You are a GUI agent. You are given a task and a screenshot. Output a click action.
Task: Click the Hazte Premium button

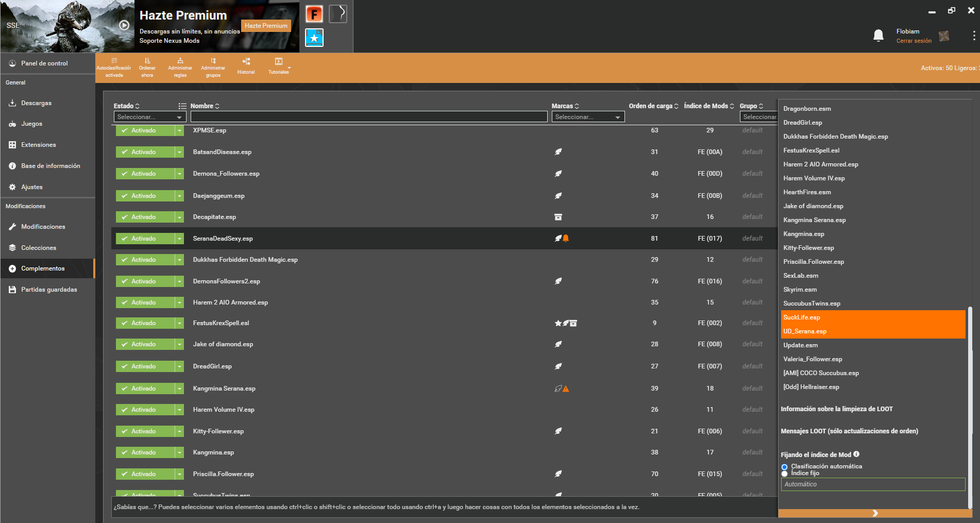tap(266, 26)
